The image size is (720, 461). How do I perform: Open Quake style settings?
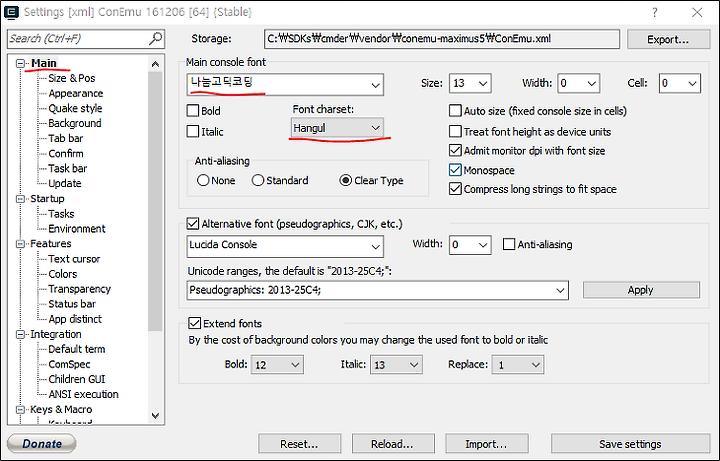click(x=75, y=108)
